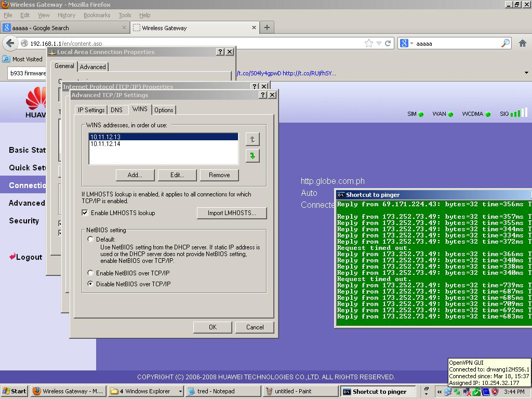Open untitled - Paint from taskbar
Screen dimensions: 532x399
click(300, 391)
